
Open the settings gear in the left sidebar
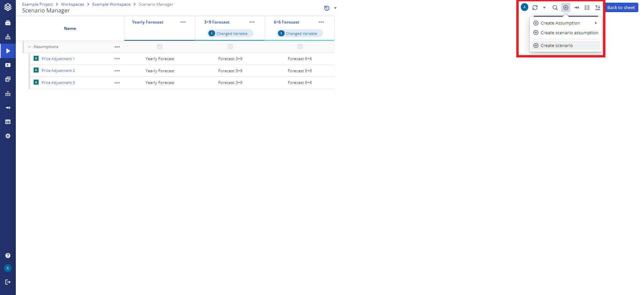(8, 136)
